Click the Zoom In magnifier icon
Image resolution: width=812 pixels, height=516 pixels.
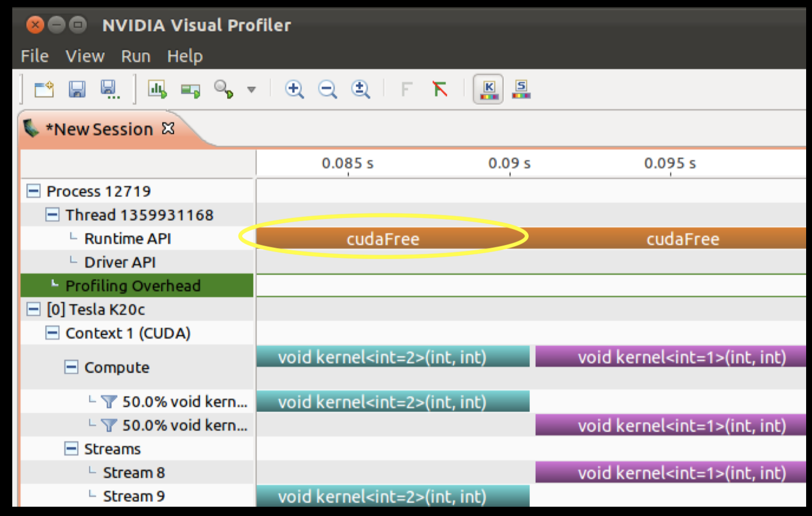pyautogui.click(x=294, y=89)
